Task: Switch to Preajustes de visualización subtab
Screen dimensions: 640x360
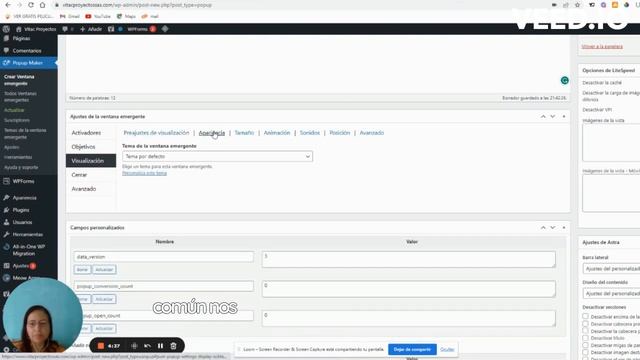Action: point(156,133)
